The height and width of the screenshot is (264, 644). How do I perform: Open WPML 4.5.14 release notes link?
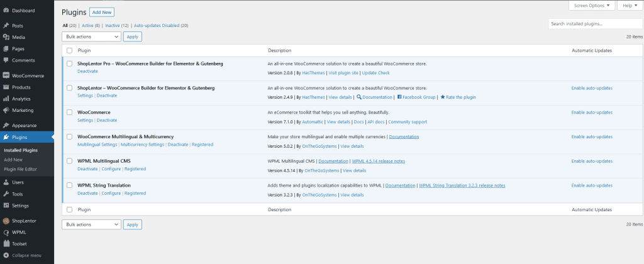(378, 162)
